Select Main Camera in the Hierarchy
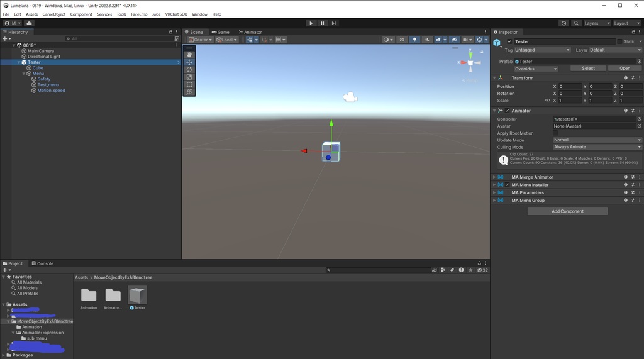 [41, 51]
